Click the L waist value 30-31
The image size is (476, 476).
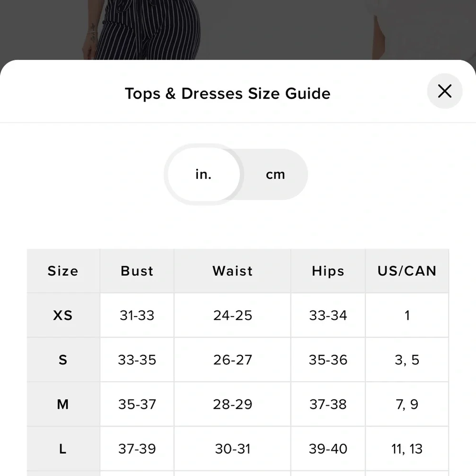tap(233, 449)
